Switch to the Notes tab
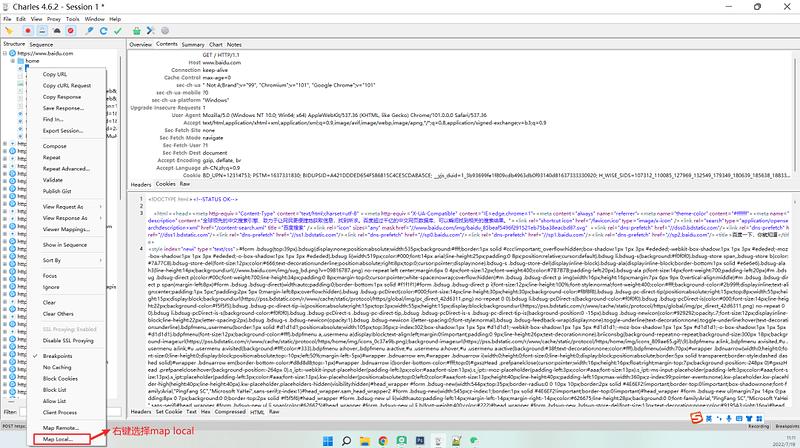Image resolution: width=800 pixels, height=448 pixels. point(234,44)
